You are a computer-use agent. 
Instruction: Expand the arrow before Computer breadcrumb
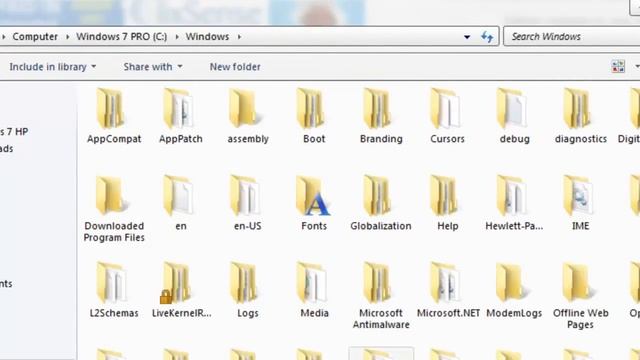4,37
